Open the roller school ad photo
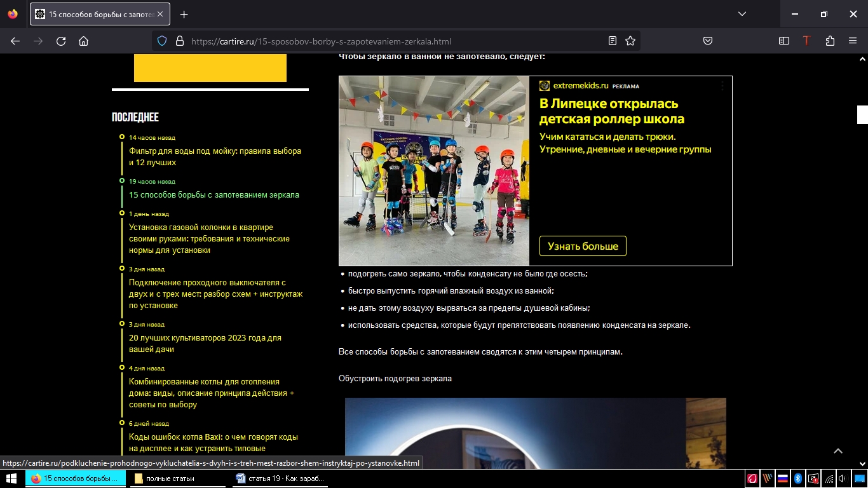Image resolution: width=868 pixels, height=488 pixels. click(434, 171)
